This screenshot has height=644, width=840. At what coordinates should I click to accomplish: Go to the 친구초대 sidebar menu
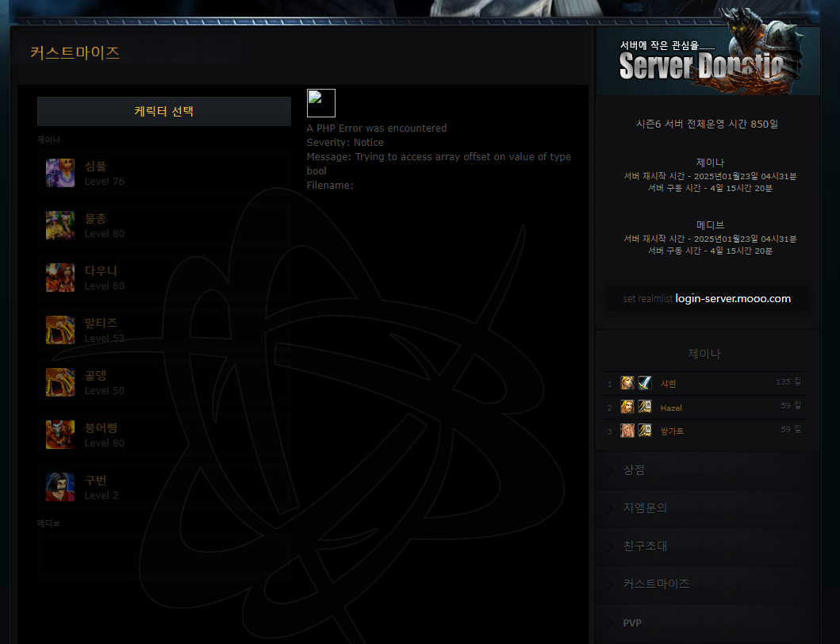click(x=708, y=546)
